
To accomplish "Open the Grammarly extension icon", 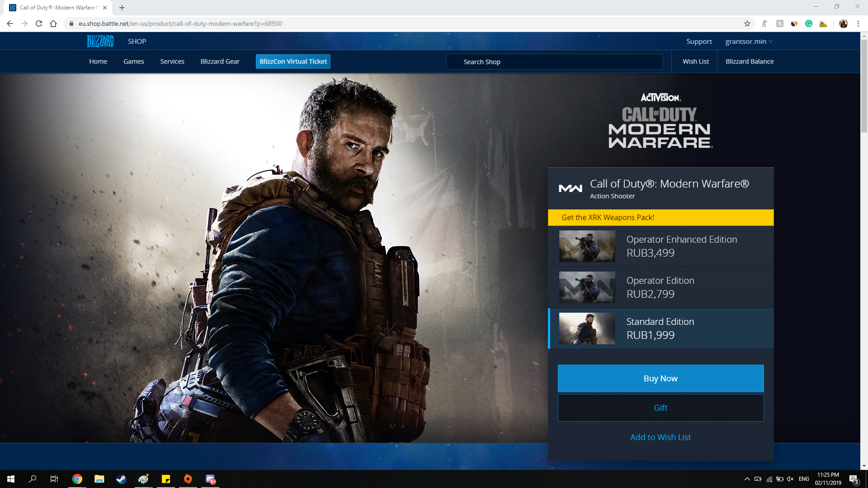I will tap(809, 23).
